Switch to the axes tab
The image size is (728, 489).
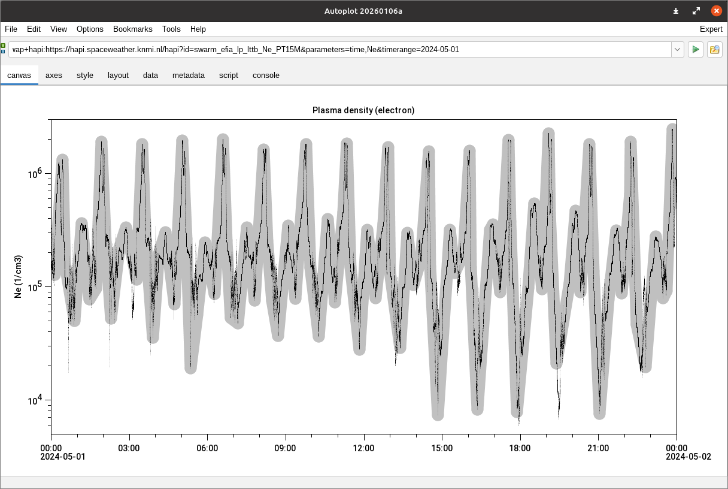click(54, 75)
